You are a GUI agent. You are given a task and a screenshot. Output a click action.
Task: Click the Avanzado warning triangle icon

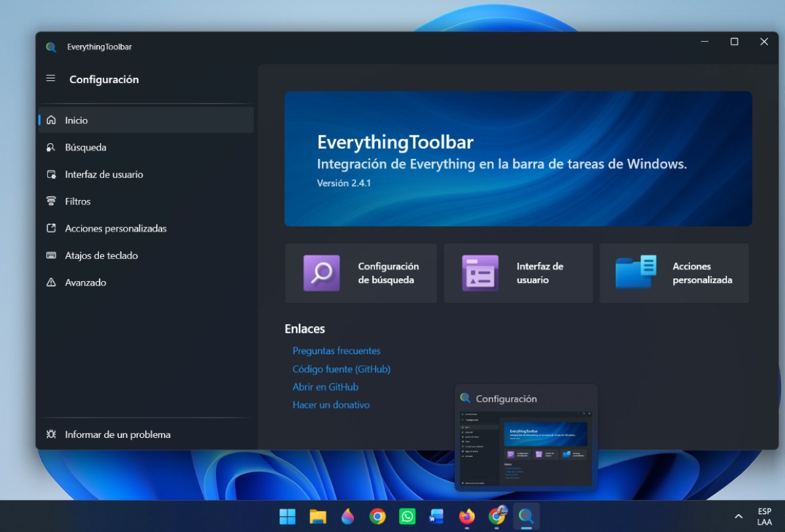click(51, 282)
